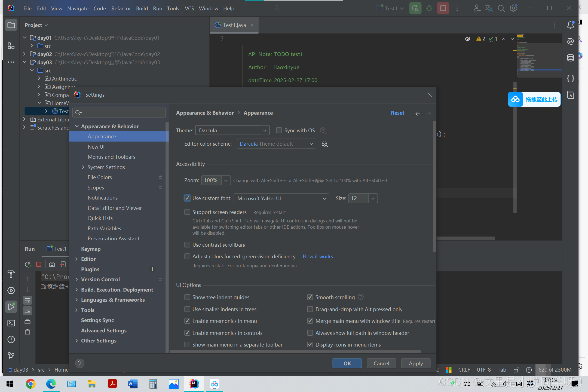Click the Settings search field

[119, 112]
